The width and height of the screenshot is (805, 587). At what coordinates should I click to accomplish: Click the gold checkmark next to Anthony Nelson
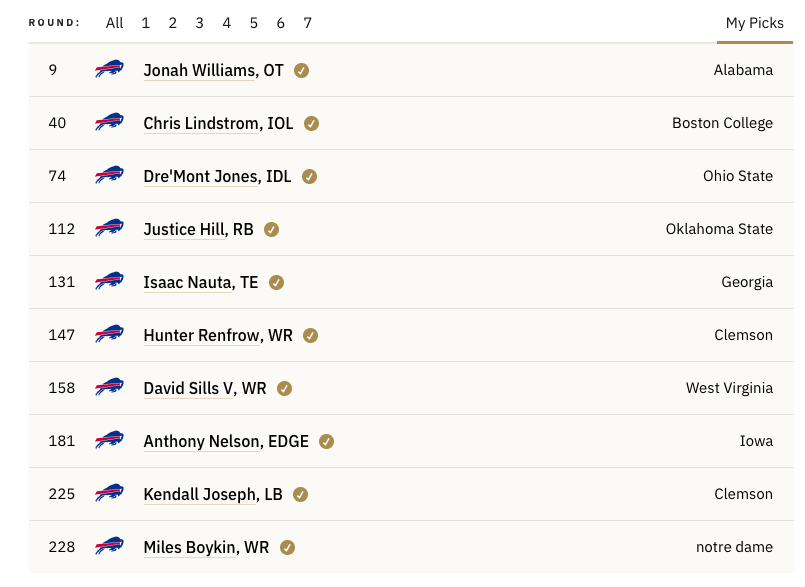pyautogui.click(x=327, y=442)
